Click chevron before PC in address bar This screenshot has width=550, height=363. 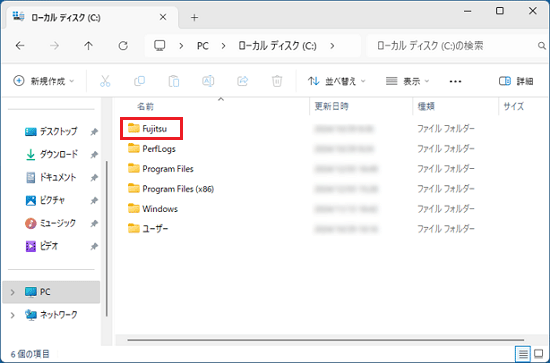181,46
